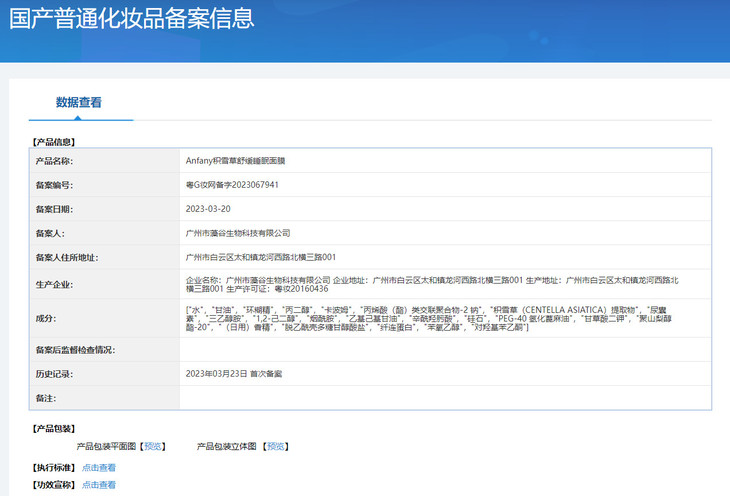Click the 【产品信息】 section heading
Image resolution: width=730 pixels, height=496 pixels.
pos(53,142)
